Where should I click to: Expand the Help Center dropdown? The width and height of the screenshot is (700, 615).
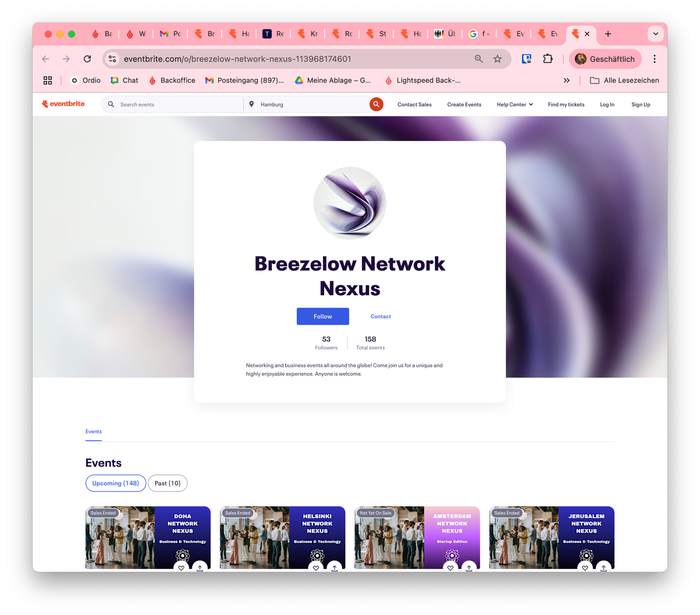point(514,104)
